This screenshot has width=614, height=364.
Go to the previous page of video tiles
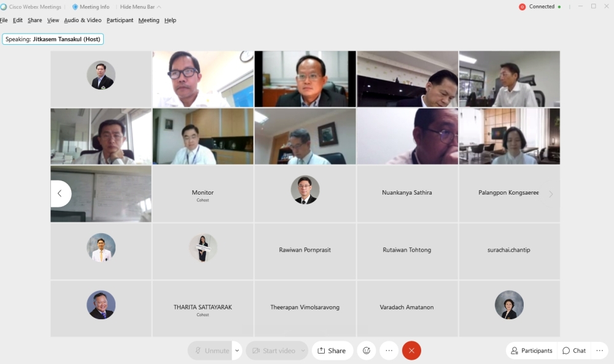60,193
